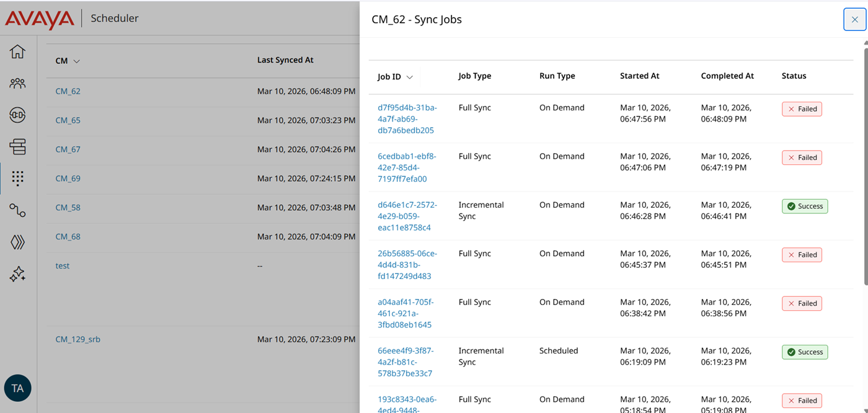Select the dial pad grid sidebar icon
Screen dimensions: 868x413
point(17,179)
